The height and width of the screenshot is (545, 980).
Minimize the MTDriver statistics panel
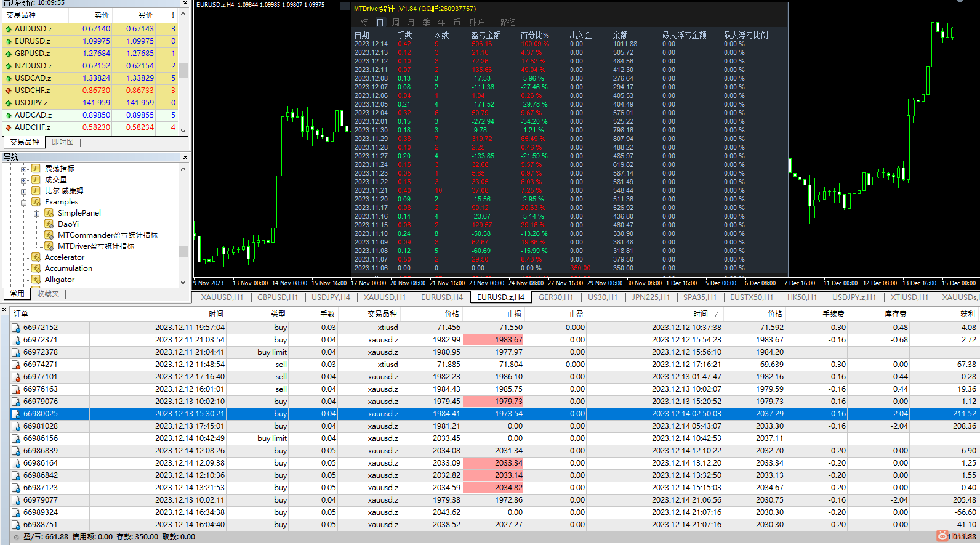[x=344, y=6]
